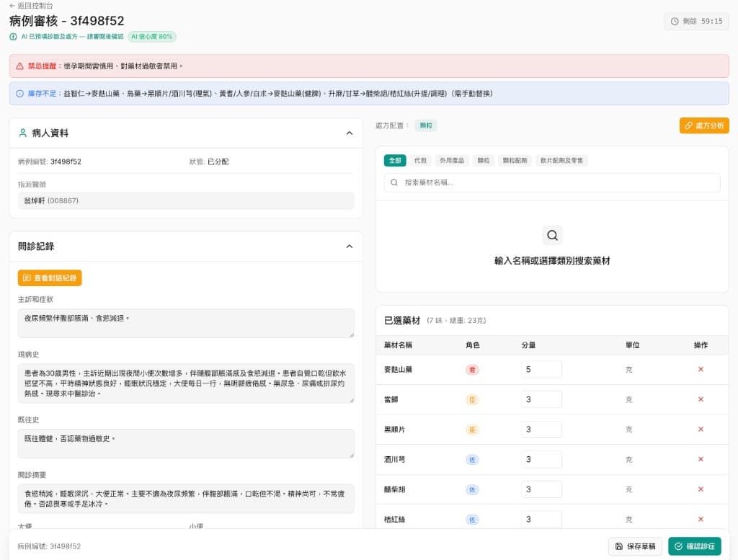The width and height of the screenshot is (738, 560).
Task: Click the person icon beside 病人資料
Action: pos(22,133)
